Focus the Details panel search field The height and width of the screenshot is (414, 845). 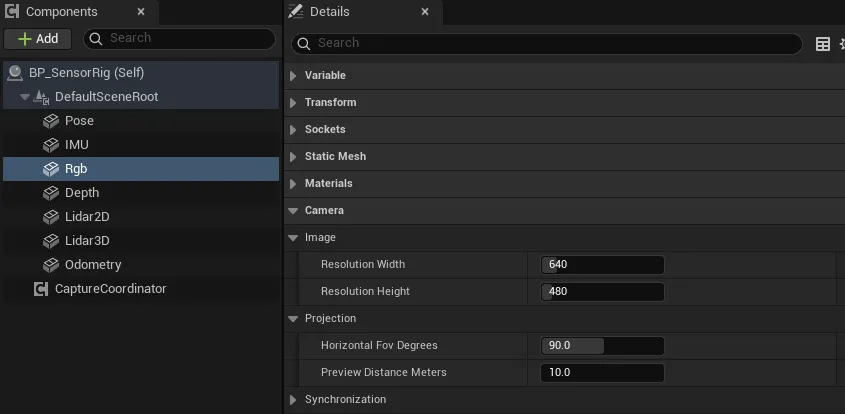click(x=547, y=44)
